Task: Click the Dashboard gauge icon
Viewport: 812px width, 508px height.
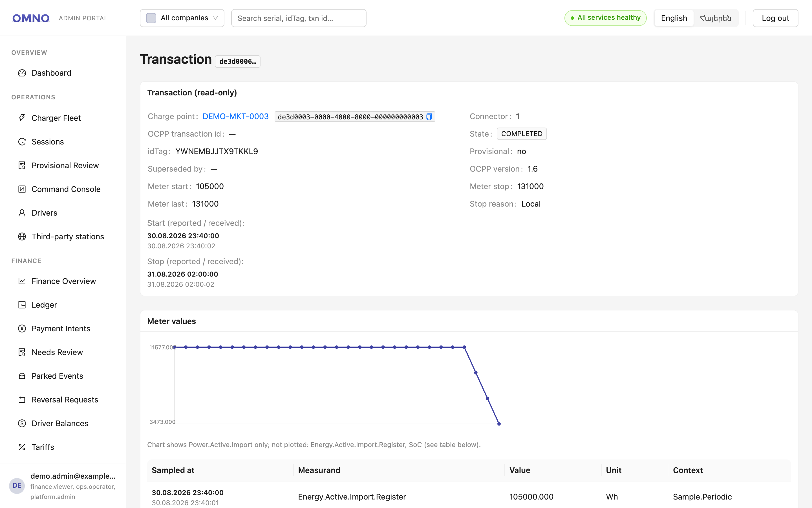Action: pyautogui.click(x=22, y=73)
